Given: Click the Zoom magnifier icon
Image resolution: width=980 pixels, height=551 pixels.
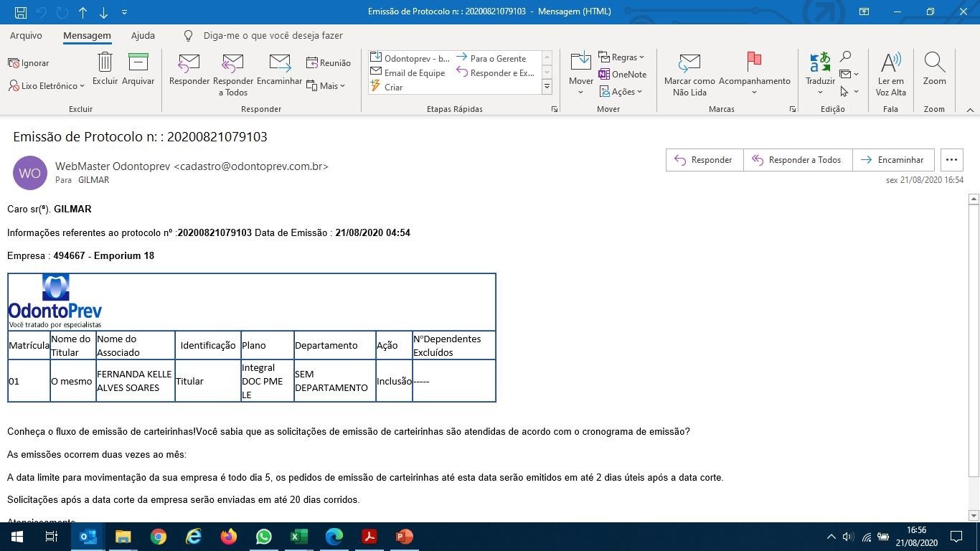Looking at the screenshot, I should coord(934,63).
